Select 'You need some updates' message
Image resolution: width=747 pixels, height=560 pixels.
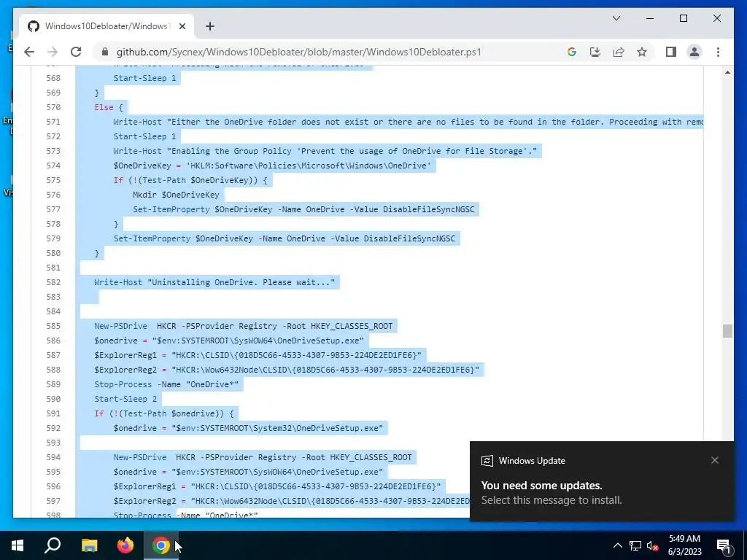click(542, 485)
